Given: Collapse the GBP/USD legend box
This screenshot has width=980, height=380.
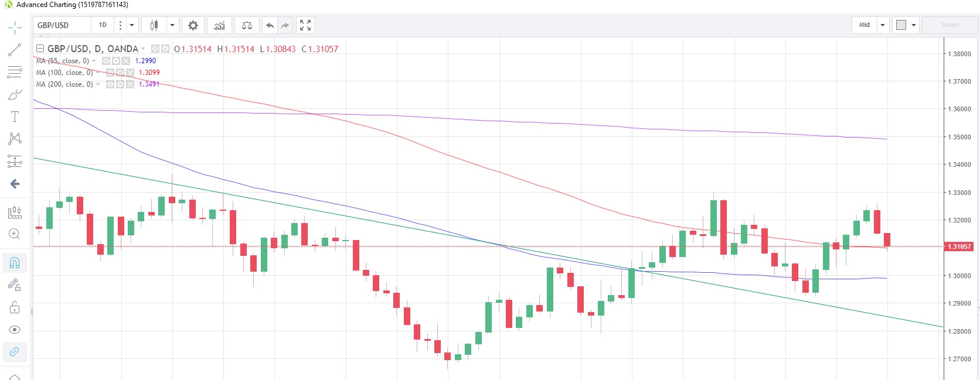Looking at the screenshot, I should point(40,49).
